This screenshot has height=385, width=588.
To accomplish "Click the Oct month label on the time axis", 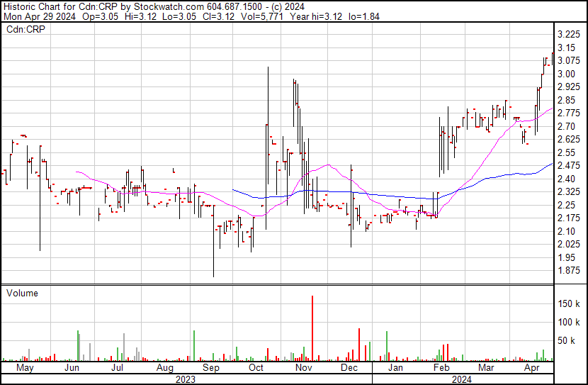I will click(256, 369).
